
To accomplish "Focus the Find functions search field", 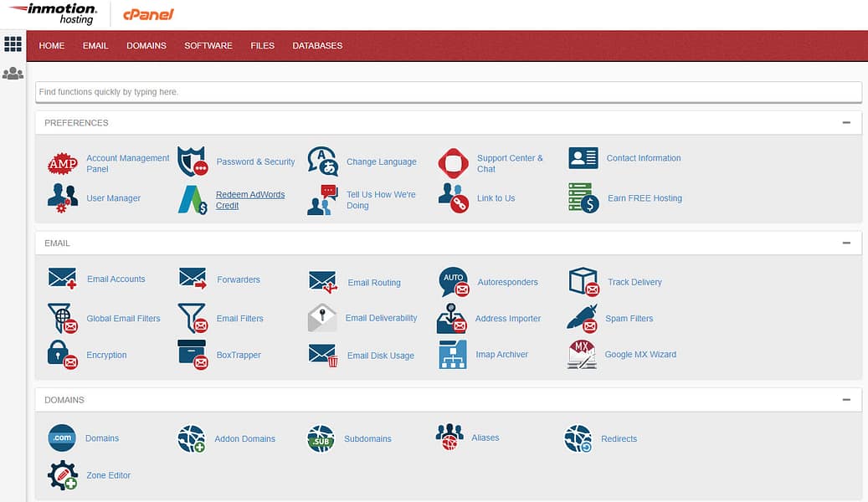I will point(448,92).
